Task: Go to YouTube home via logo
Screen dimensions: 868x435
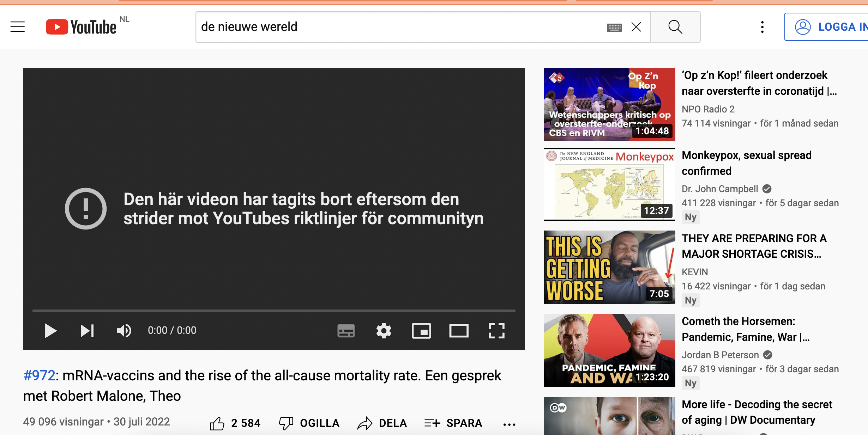Action: [81, 27]
